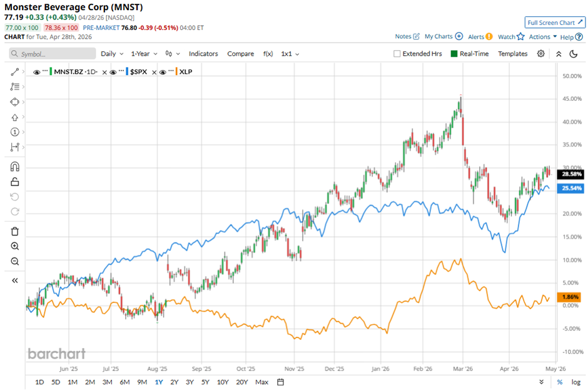Zoom out with the magnifier minus icon
Viewport: 588px width, 390px height.
pos(15,262)
